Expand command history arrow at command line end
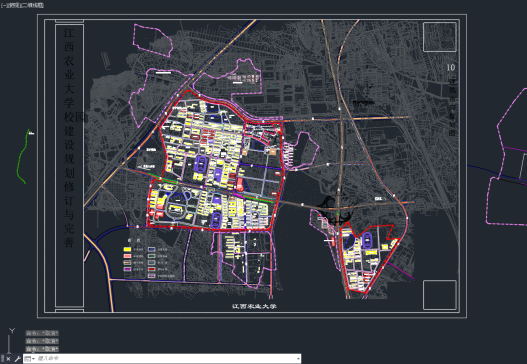 tap(298, 359)
